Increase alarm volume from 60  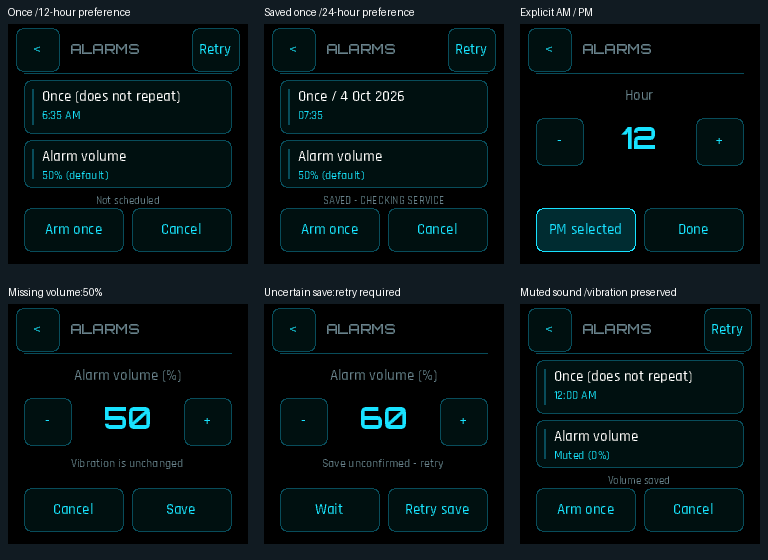click(464, 422)
